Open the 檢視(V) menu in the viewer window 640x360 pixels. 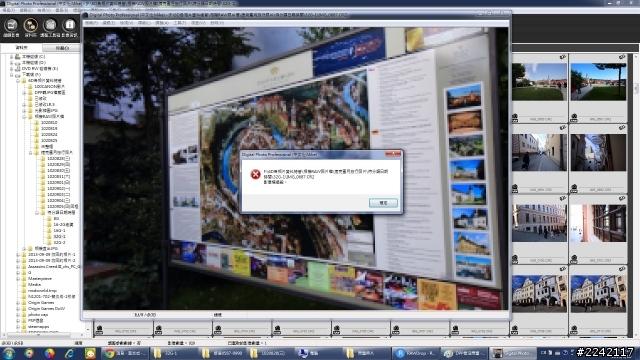pyautogui.click(x=126, y=23)
